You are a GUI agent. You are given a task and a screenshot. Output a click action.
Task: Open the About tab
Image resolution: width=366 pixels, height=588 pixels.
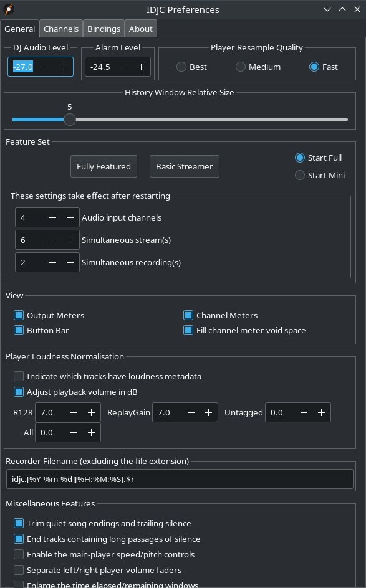point(141,29)
